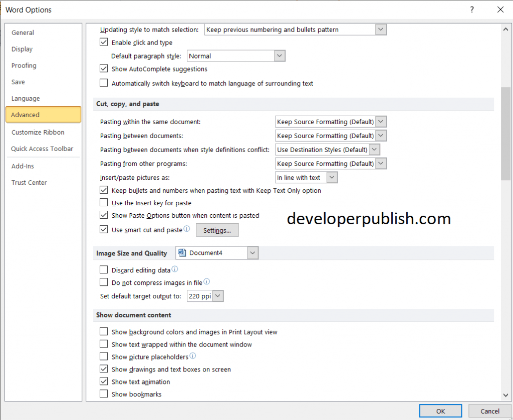
Task: Click the info icon for Do not compress images
Action: click(x=206, y=281)
